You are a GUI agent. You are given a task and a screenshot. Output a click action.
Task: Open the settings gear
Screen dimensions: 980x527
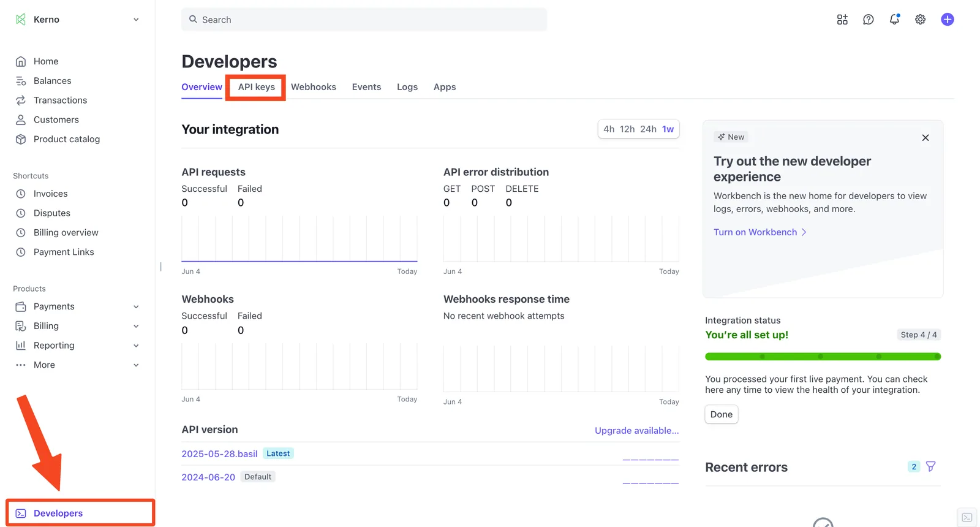(x=920, y=20)
